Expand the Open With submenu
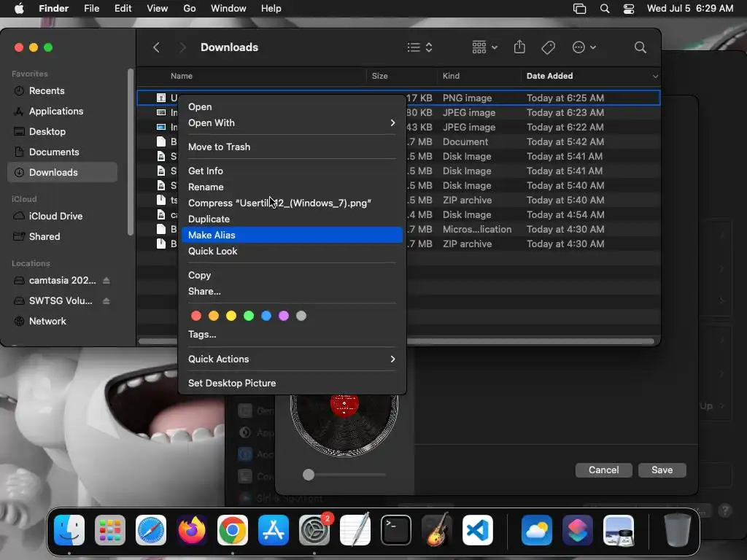Image resolution: width=747 pixels, height=560 pixels. [x=292, y=122]
